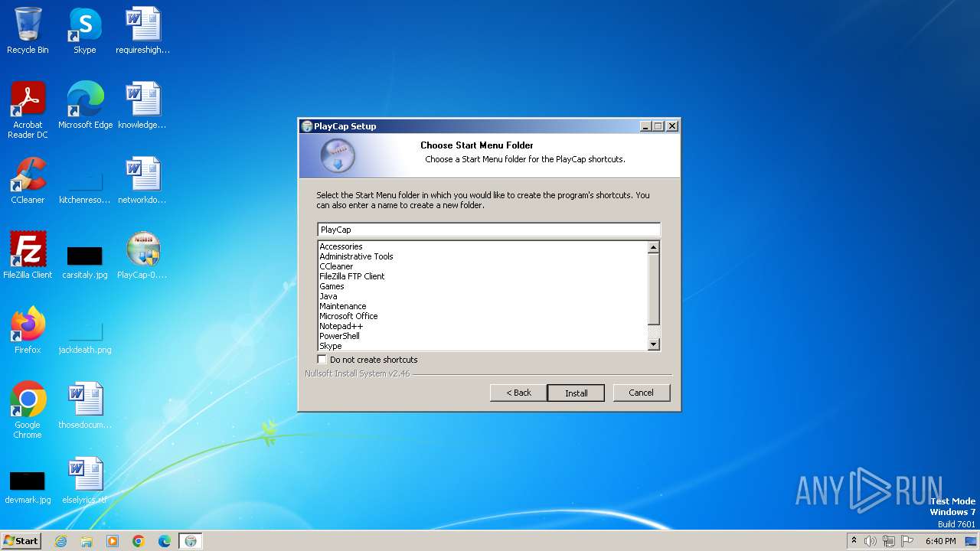Select the requireshigh Word document icon
This screenshot has height=551, width=980.
(x=143, y=31)
